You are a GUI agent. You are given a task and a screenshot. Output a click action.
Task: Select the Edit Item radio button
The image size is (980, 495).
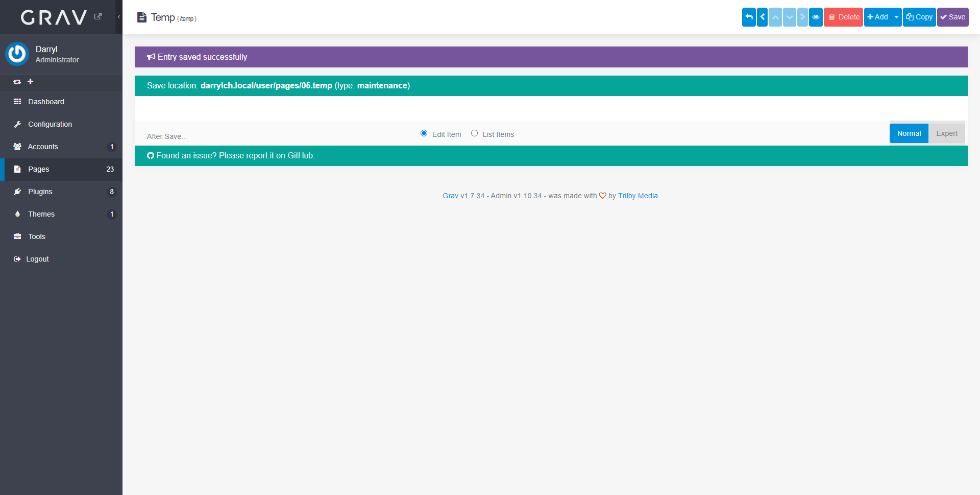tap(424, 133)
